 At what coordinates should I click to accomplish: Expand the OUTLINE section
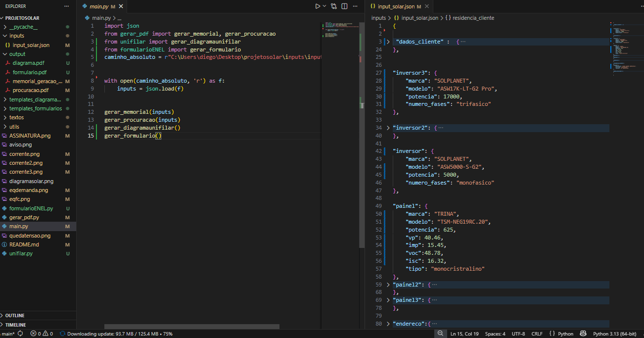coord(15,315)
